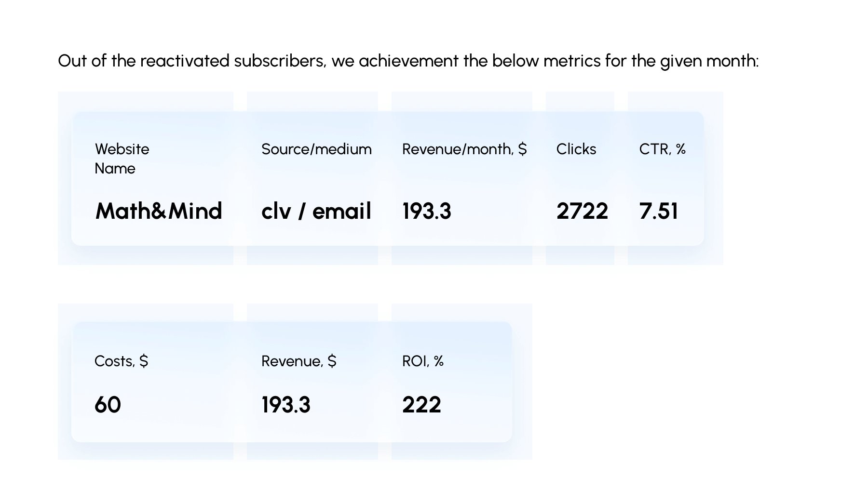Select the Math&Mind website name
This screenshot has width=868, height=504.
pos(159,211)
